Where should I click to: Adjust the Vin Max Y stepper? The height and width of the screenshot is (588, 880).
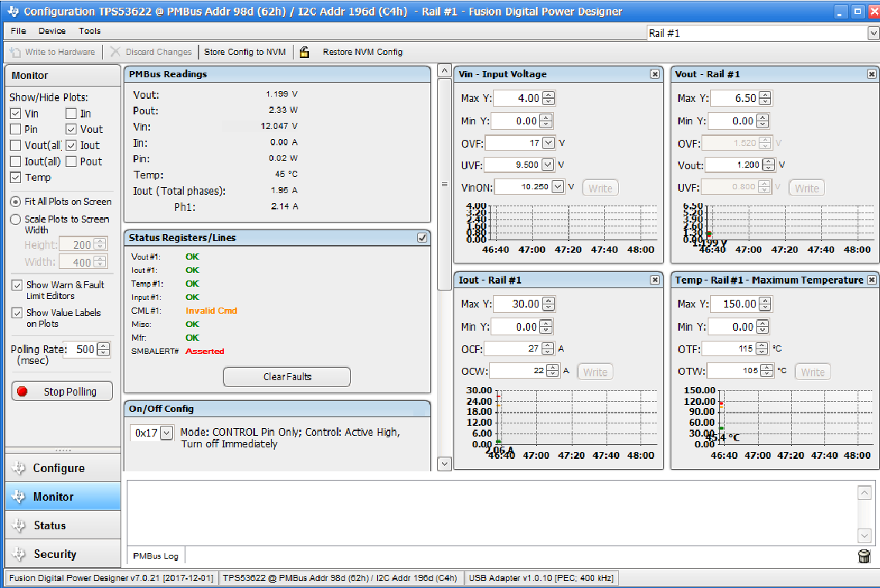[549, 98]
